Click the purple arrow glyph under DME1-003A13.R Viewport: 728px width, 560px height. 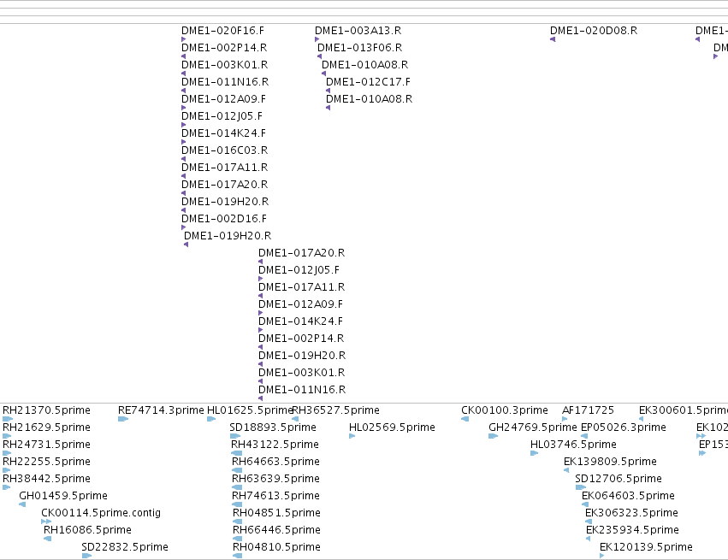click(317, 39)
